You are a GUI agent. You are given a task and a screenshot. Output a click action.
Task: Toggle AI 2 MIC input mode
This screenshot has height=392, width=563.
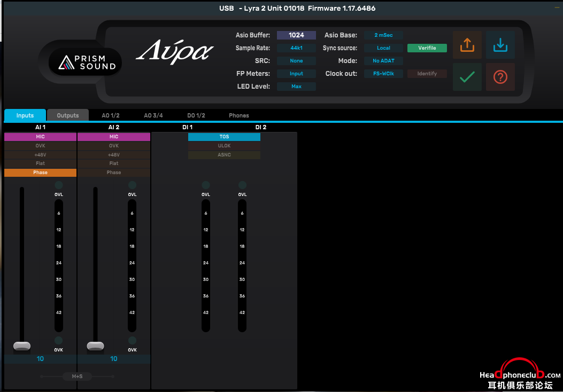[114, 137]
